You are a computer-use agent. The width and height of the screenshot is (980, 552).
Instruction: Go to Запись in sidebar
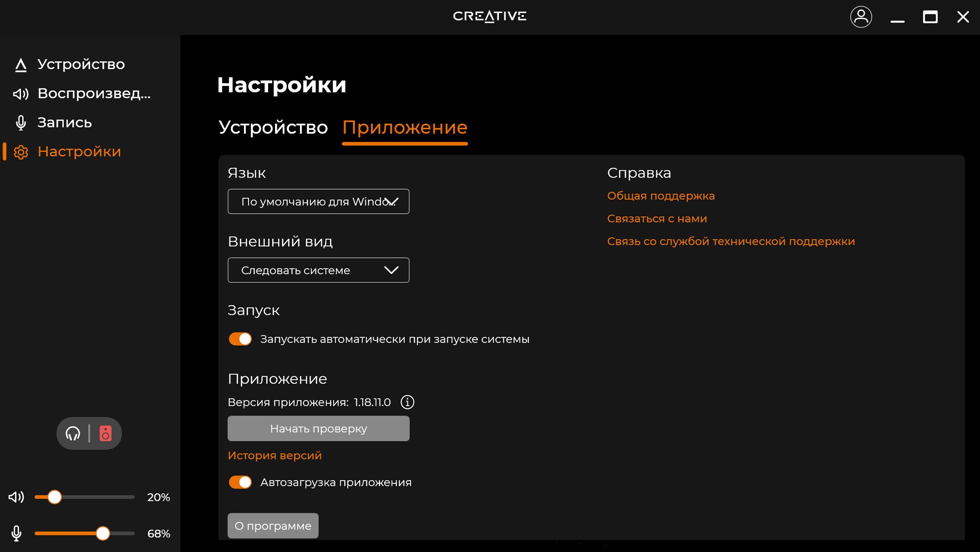point(65,122)
